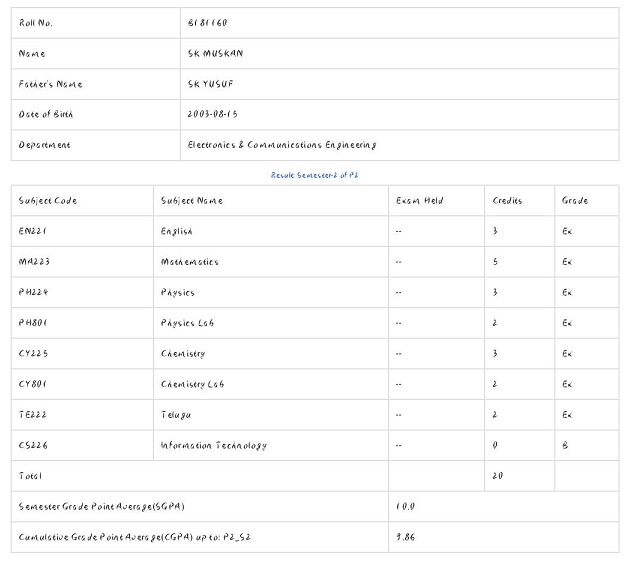Click the date of birth 2003-08-13

[x=212, y=114]
